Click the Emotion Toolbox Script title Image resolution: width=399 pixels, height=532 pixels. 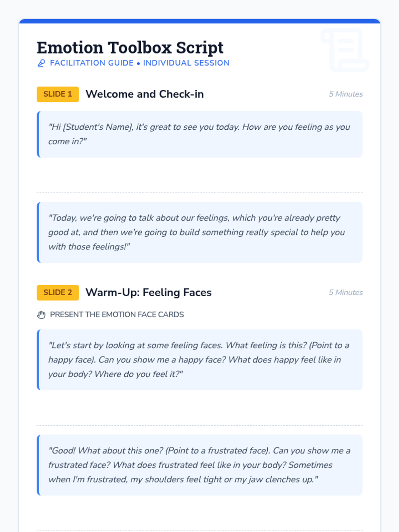130,48
